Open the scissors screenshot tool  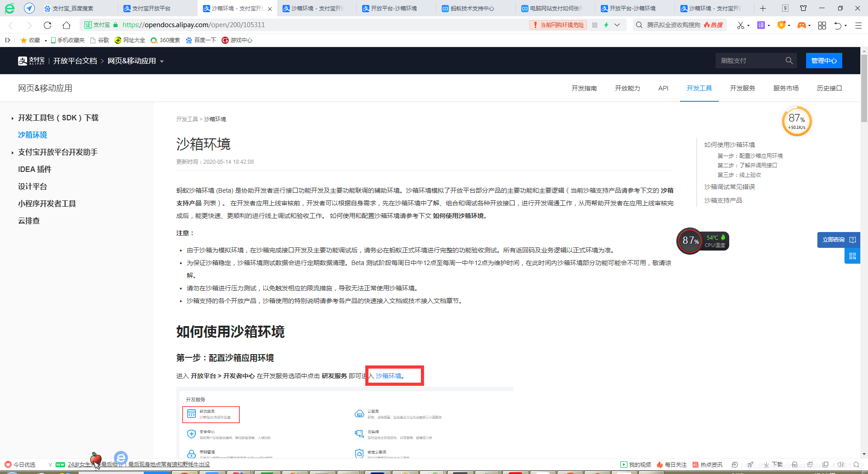click(x=741, y=25)
